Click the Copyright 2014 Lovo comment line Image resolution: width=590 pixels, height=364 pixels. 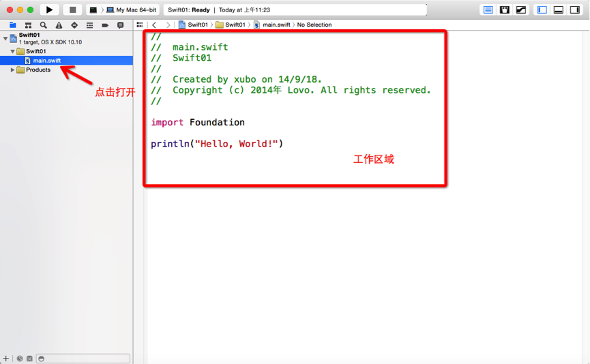point(291,90)
